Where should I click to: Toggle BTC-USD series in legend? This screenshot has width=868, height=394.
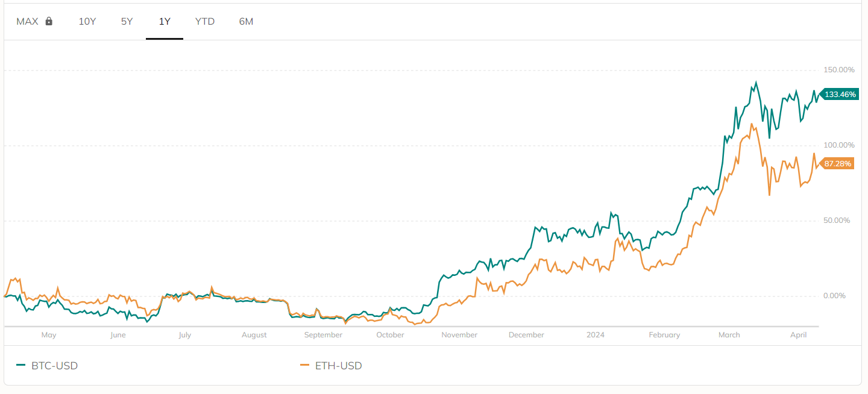pos(47,366)
